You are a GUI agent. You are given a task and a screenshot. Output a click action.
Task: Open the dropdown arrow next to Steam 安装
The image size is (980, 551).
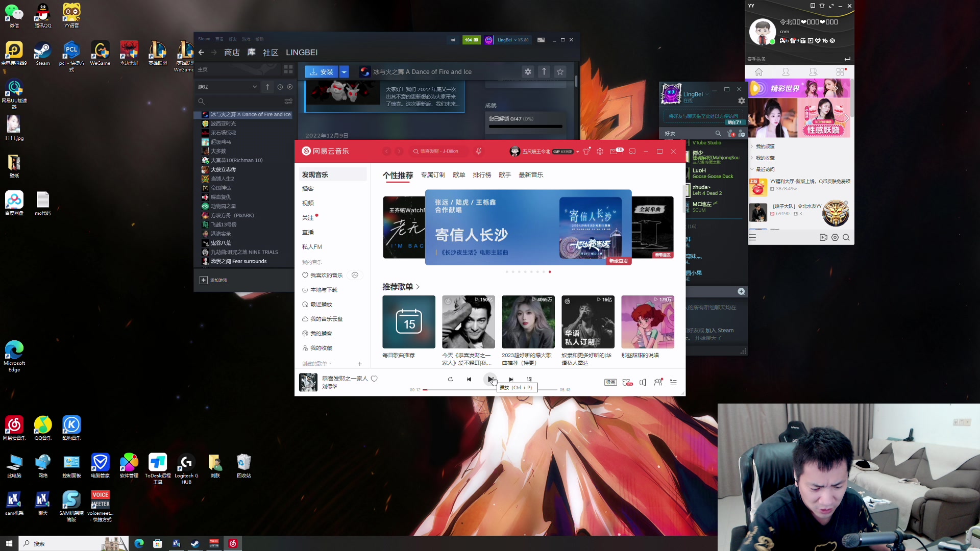[x=344, y=72]
